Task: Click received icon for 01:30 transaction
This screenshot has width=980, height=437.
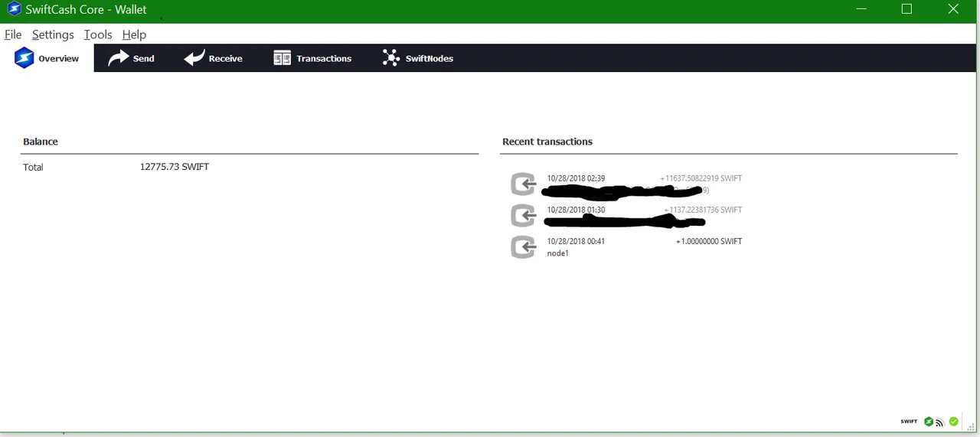Action: pos(524,216)
